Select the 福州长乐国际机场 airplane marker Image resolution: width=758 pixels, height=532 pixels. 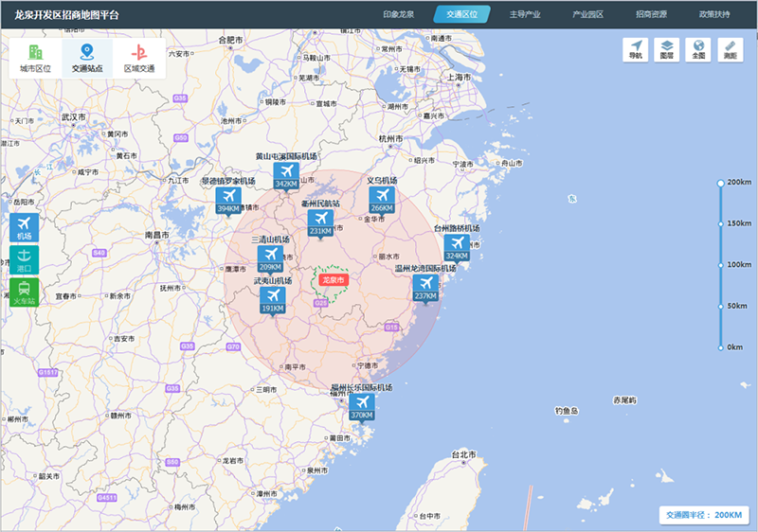tap(362, 407)
